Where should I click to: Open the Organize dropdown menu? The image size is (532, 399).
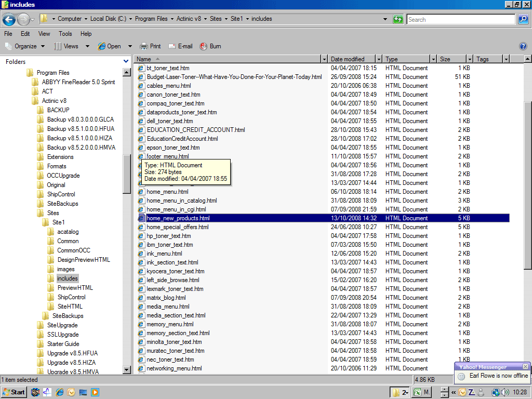[x=25, y=46]
